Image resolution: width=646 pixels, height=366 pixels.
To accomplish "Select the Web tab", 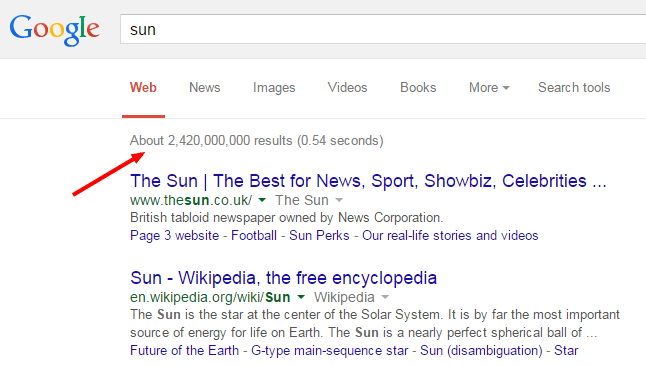I will pyautogui.click(x=143, y=87).
